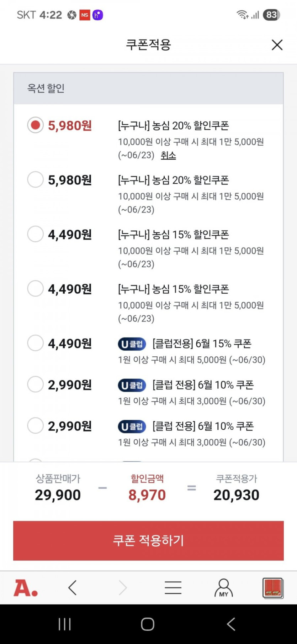Tap the U클럽 badge on 15% coupon
This screenshot has height=644, width=297.
point(132,344)
